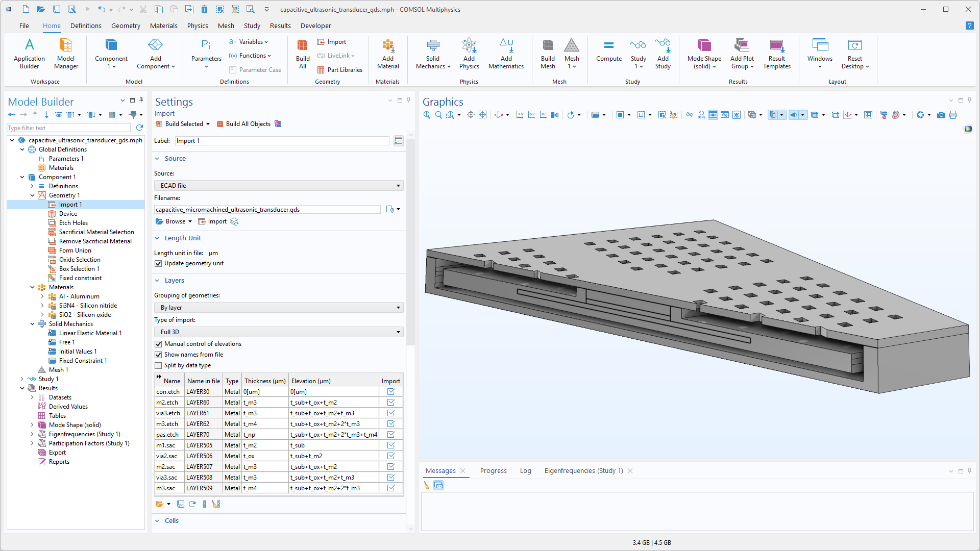Toggle the Update geometry unit checkbox
Viewport: 980px width, 551px height.
[x=158, y=264]
